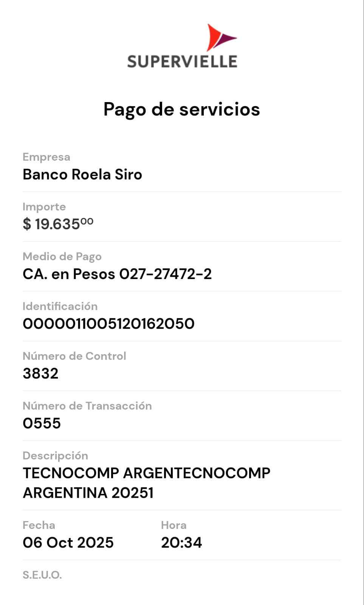The width and height of the screenshot is (364, 605).
Task: Click the Identificación field label
Action: point(60,306)
